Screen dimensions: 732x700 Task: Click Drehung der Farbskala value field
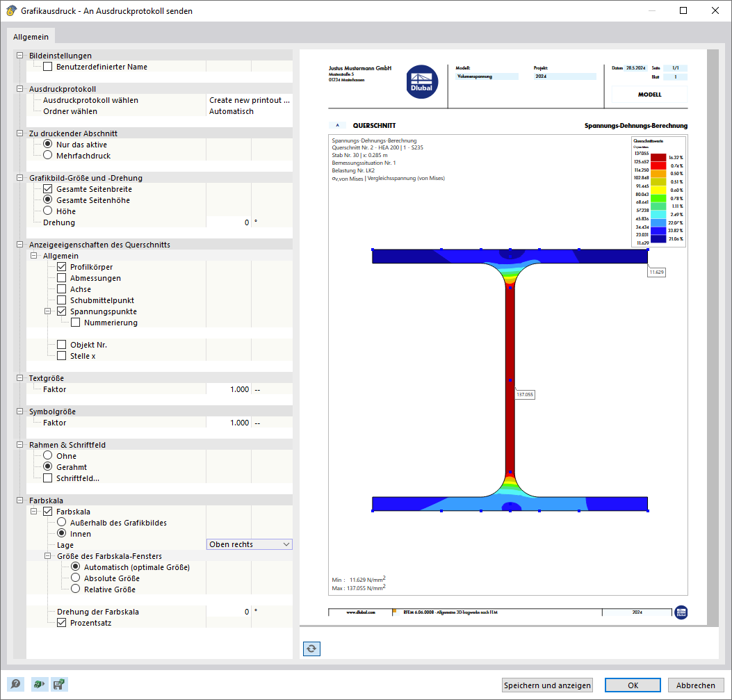pos(229,611)
